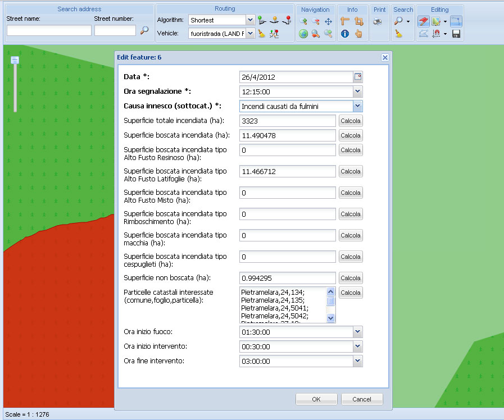
Task: Click the feature info icon
Action: 345,34
